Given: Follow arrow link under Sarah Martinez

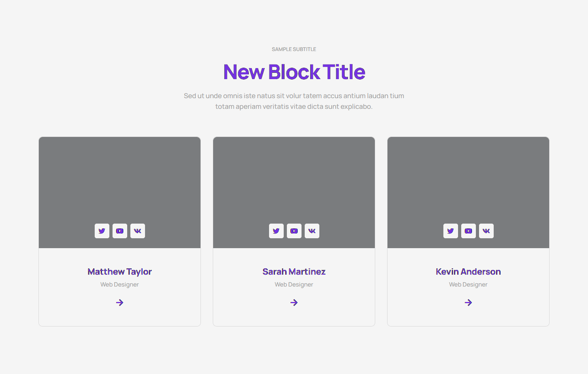Looking at the screenshot, I should tap(294, 302).
